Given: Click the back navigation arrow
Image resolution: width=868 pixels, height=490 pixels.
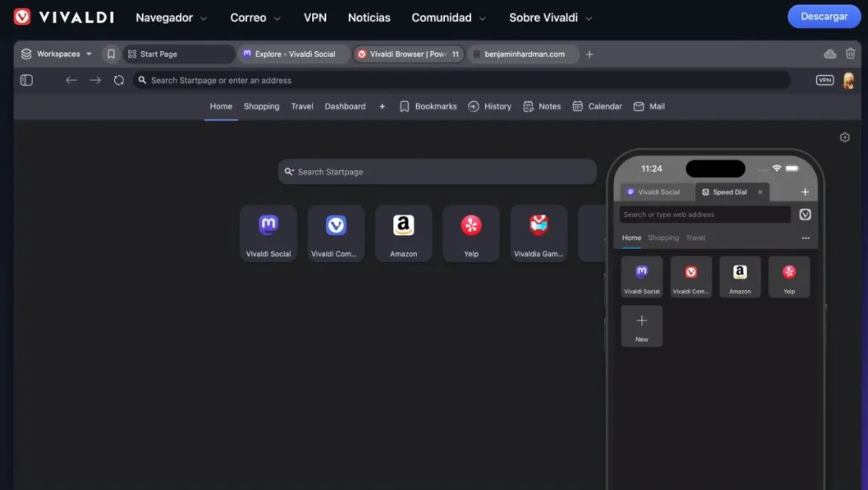Looking at the screenshot, I should [x=71, y=80].
